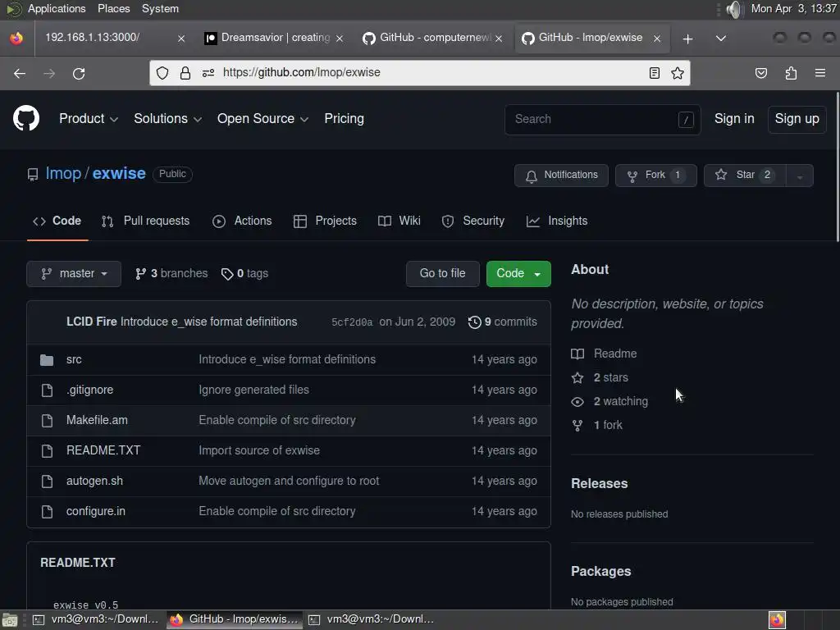Open the Makefile.am file
The width and height of the screenshot is (840, 630).
pyautogui.click(x=97, y=420)
